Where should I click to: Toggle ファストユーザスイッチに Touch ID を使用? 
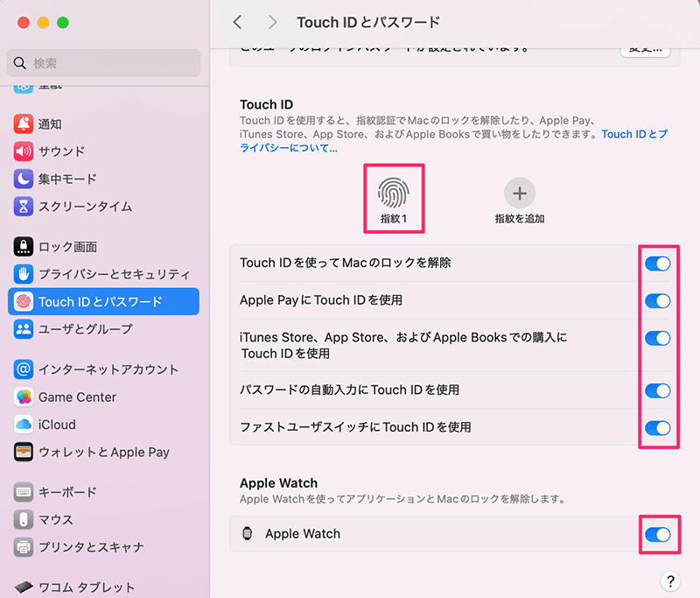[x=658, y=428]
